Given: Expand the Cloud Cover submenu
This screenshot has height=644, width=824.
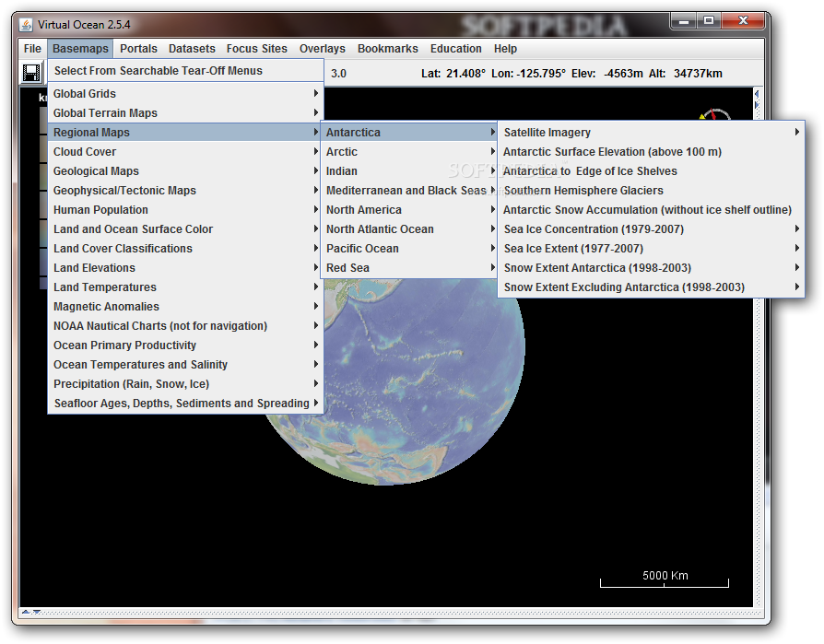Looking at the screenshot, I should pyautogui.click(x=185, y=152).
